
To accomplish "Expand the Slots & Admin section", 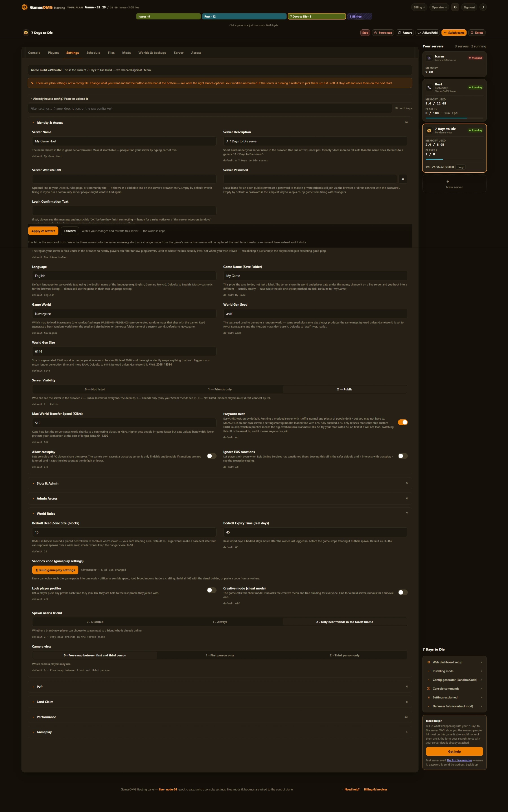I will tap(220, 483).
